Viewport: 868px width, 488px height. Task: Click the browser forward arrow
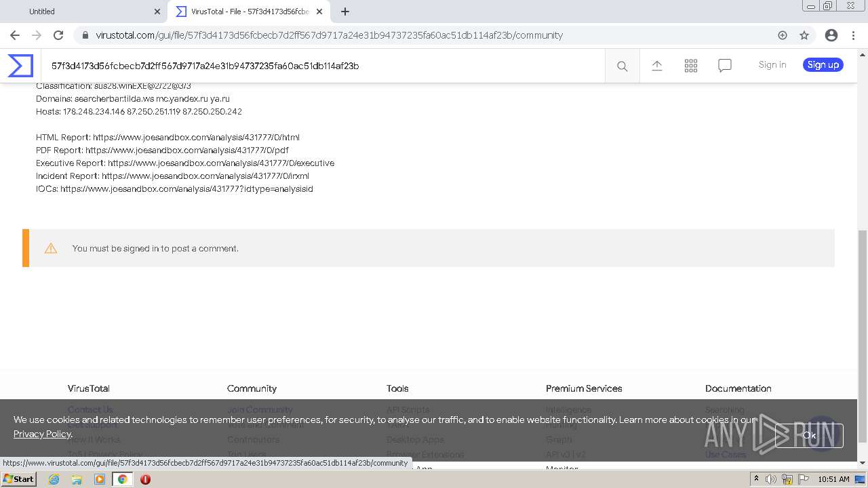[x=37, y=35]
